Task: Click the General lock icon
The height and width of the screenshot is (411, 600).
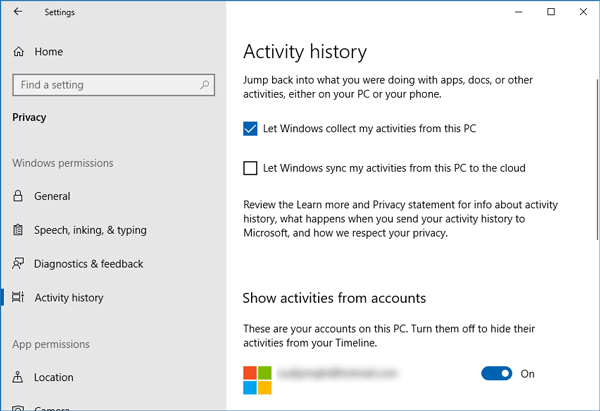Action: [18, 196]
